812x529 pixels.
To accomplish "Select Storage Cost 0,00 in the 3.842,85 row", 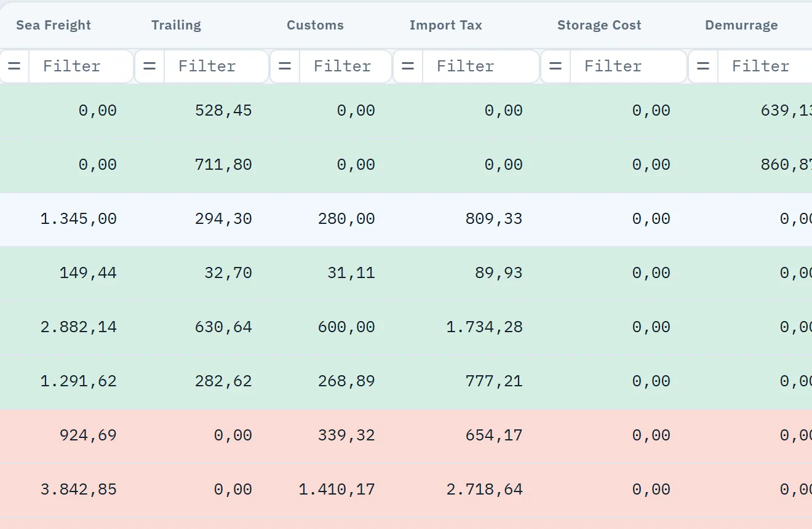I will point(651,490).
